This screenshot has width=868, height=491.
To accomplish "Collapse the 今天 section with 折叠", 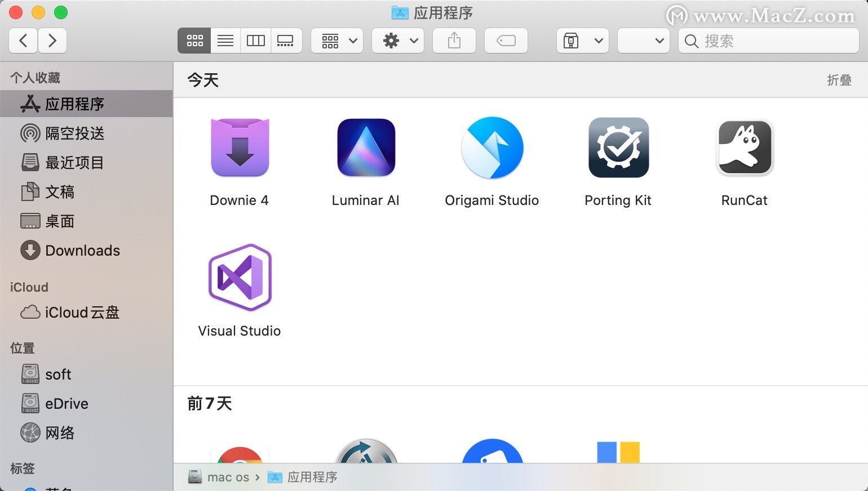I will click(839, 81).
